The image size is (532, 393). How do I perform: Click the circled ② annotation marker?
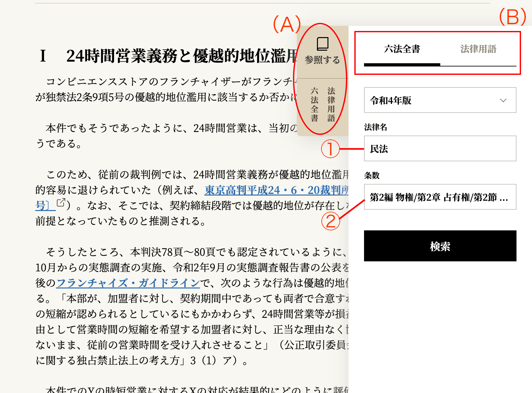tap(330, 221)
